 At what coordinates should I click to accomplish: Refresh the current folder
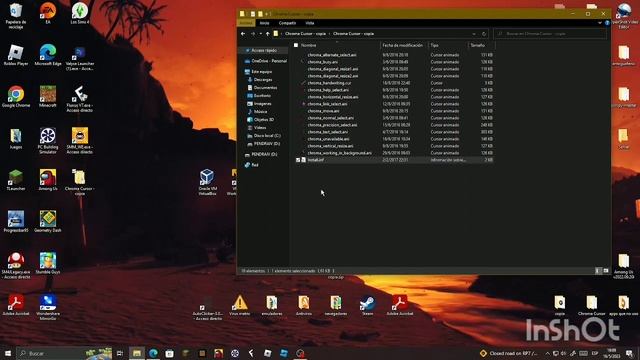(484, 34)
